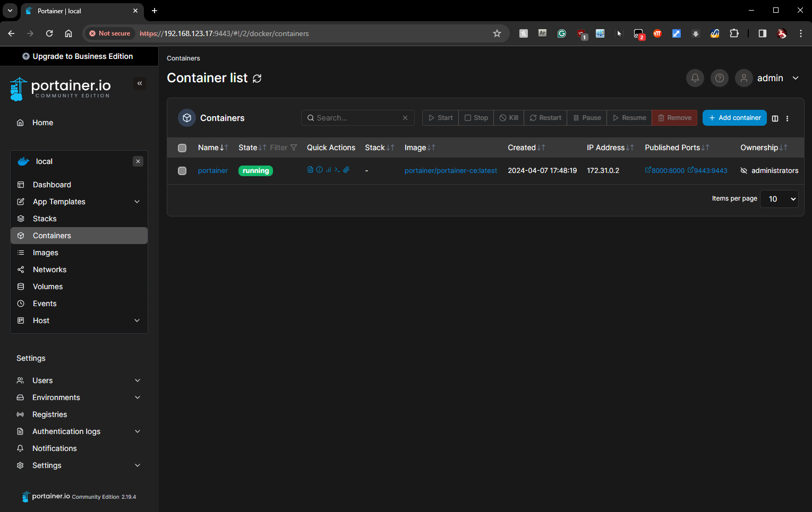Open table settings three-dot menu
Image resolution: width=812 pixels, height=512 pixels.
(x=787, y=118)
